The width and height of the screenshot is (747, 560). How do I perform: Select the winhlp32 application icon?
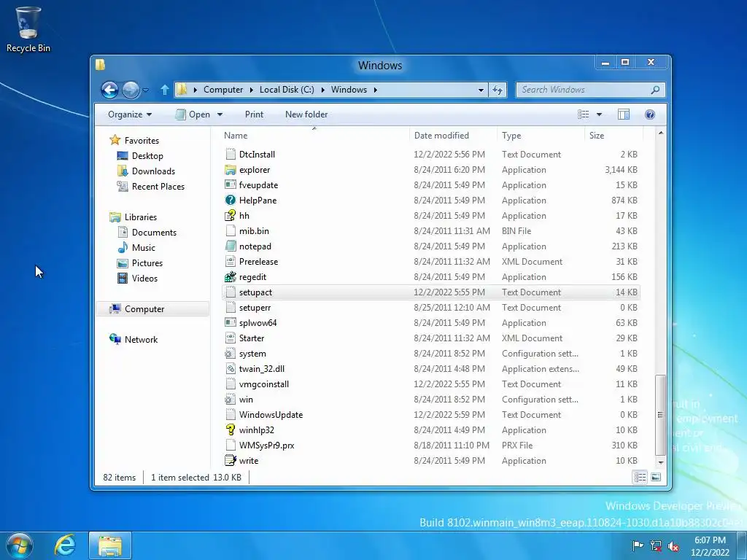click(x=230, y=430)
